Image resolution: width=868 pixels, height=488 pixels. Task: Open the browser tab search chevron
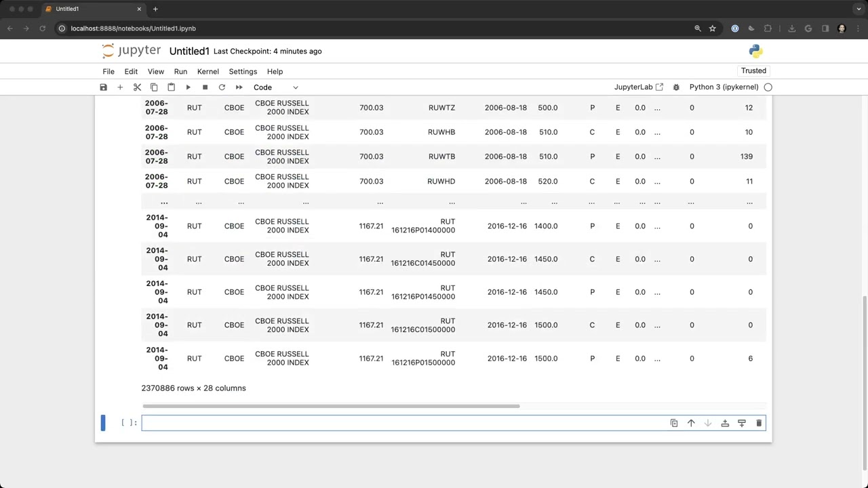pyautogui.click(x=859, y=9)
